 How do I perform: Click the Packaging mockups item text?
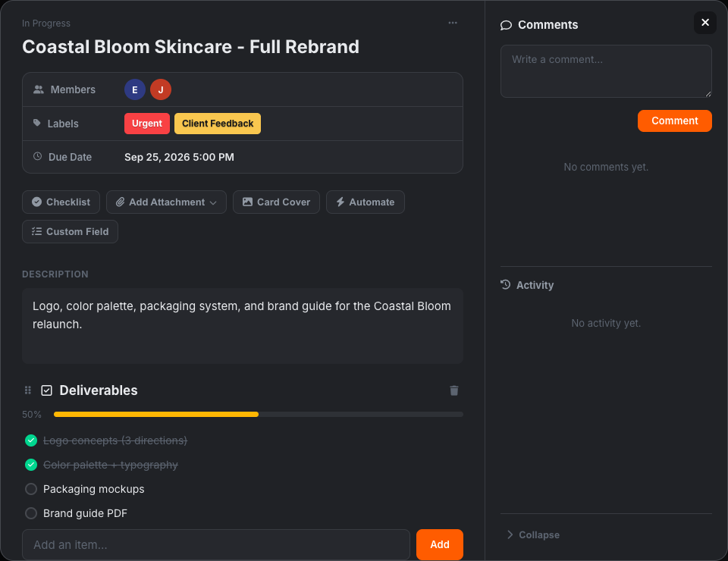tap(94, 489)
